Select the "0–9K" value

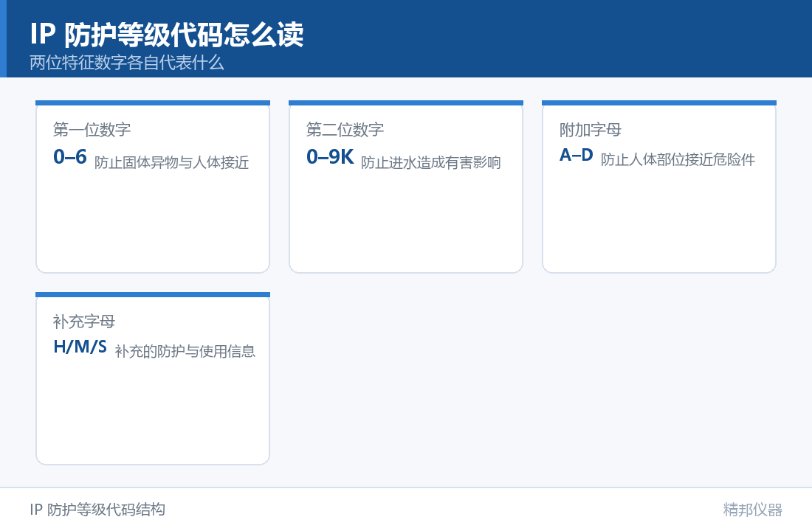click(x=330, y=156)
